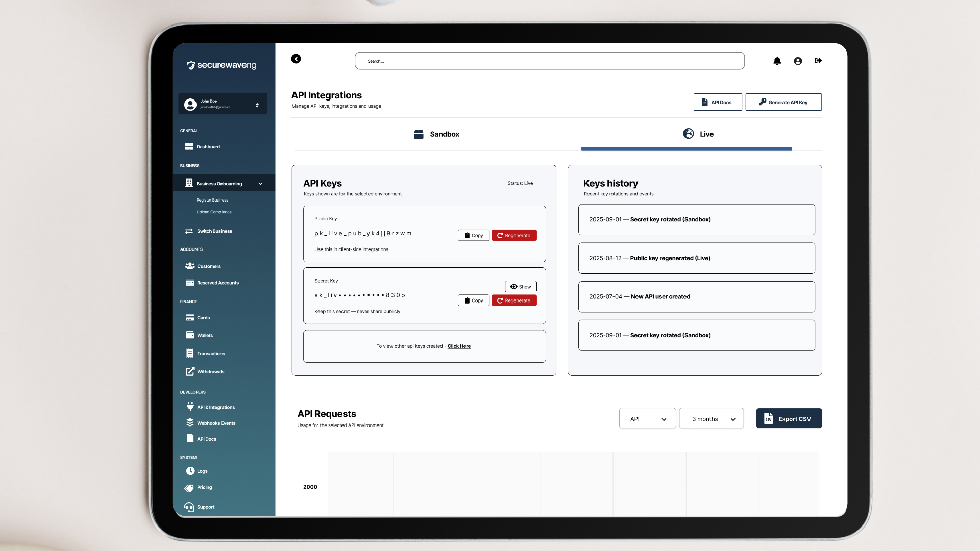Open the API filter dropdown
Viewport: 980px width, 551px height.
(647, 419)
